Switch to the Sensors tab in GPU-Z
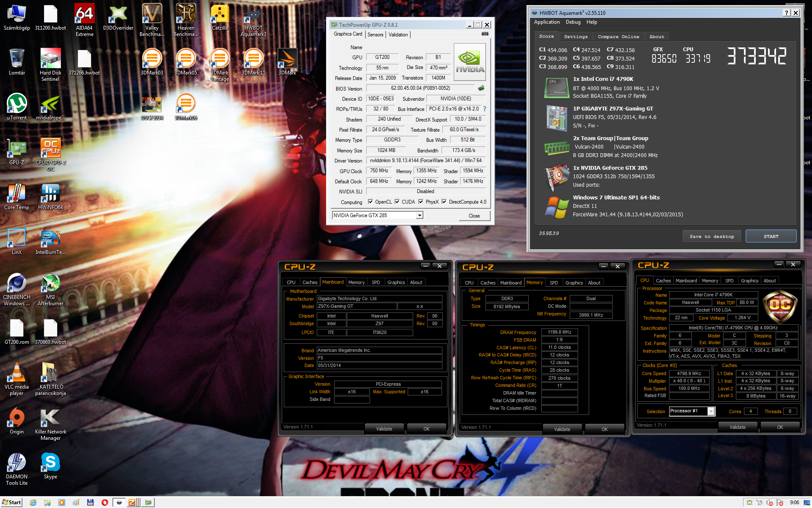The image size is (812, 508). tap(376, 35)
